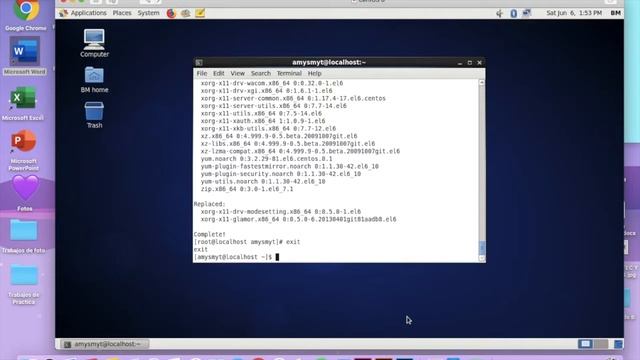Click the Bluetooth icon in the GNOME panel
Image resolution: width=640 pixels, height=360 pixels.
(513, 13)
